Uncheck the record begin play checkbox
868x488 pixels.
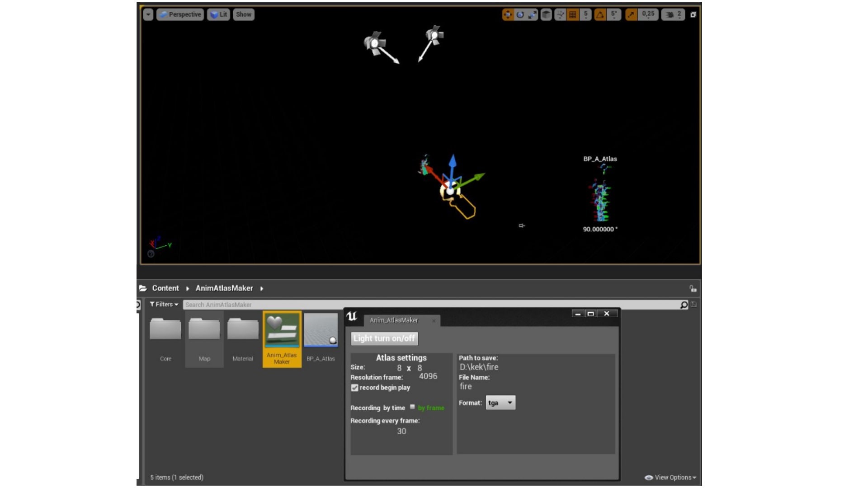tap(355, 388)
